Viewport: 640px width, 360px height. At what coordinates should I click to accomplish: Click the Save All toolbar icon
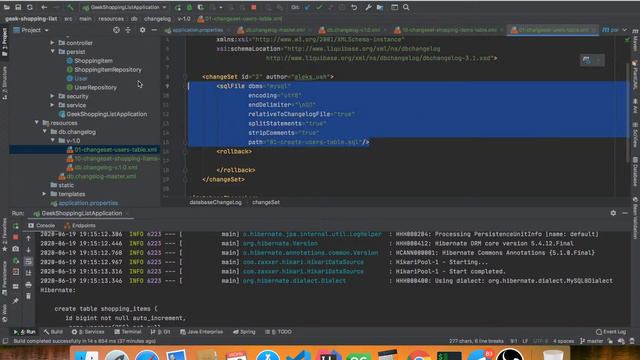tap(18, 7)
